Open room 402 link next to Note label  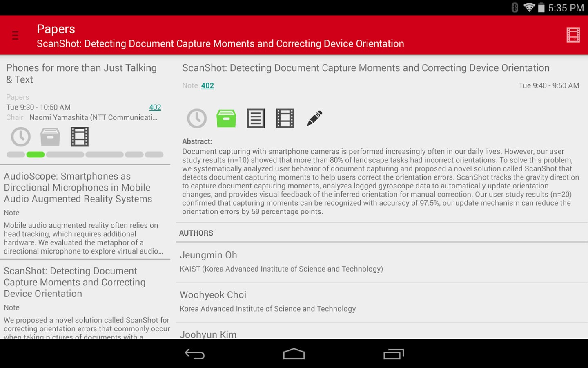pyautogui.click(x=207, y=85)
